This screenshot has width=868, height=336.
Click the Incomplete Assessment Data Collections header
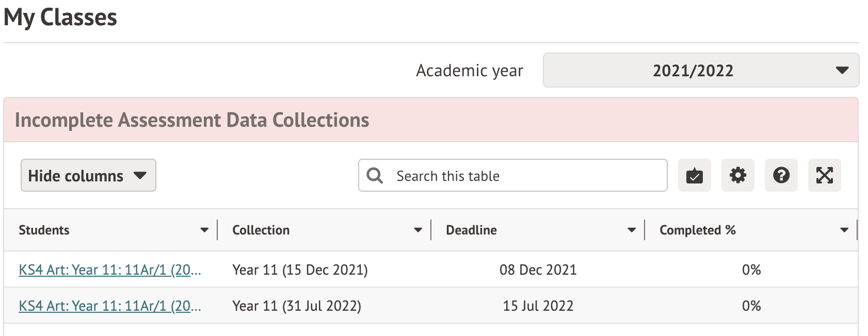point(192,120)
